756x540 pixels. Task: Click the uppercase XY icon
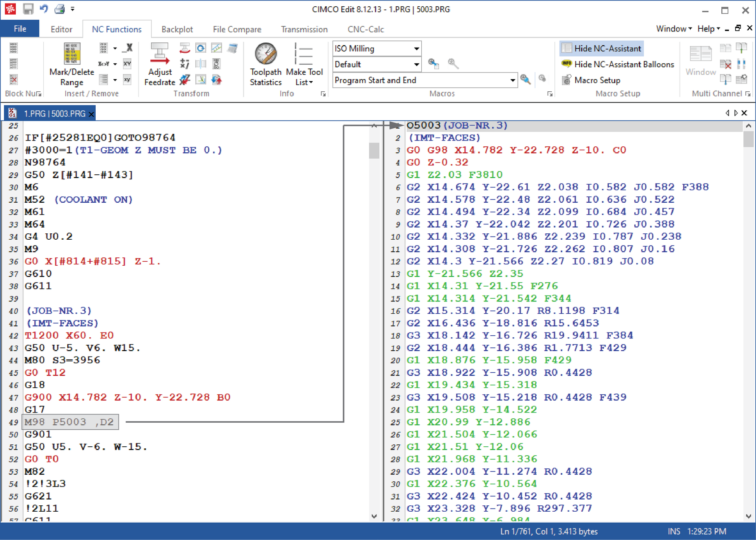pyautogui.click(x=127, y=64)
